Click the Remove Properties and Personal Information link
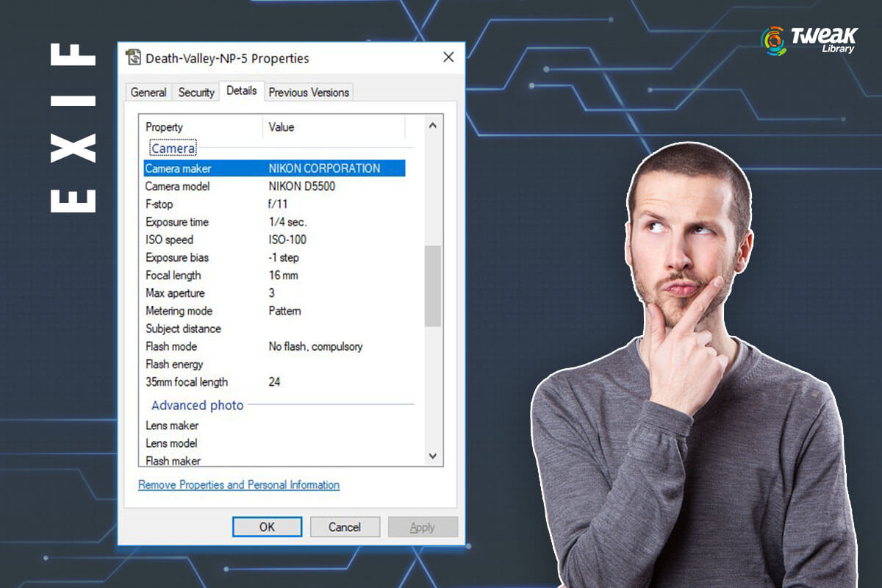Image resolution: width=882 pixels, height=588 pixels. [239, 485]
